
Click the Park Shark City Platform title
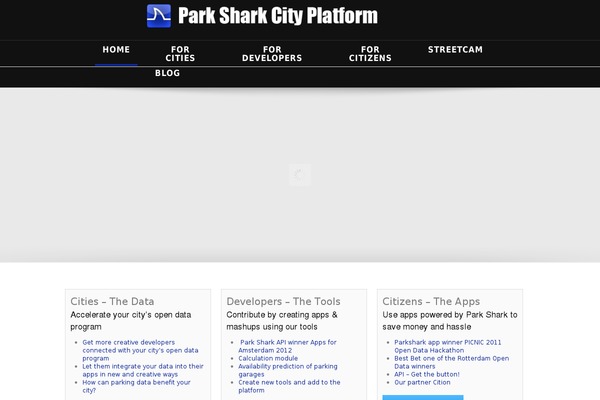[278, 16]
